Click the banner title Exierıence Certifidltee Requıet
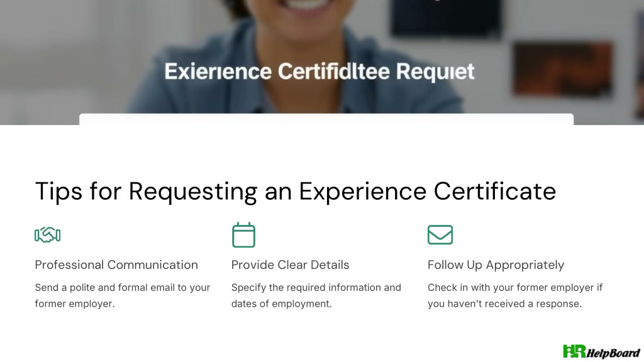This screenshot has height=362, width=644. (319, 72)
